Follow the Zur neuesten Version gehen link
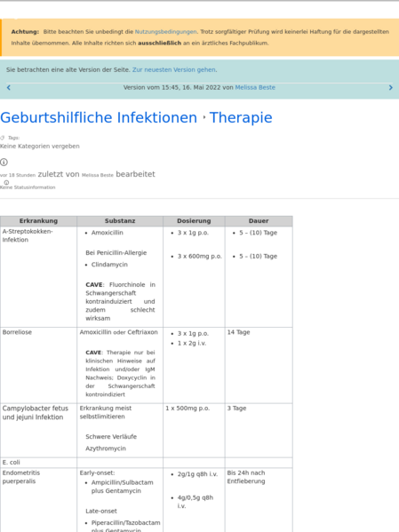Image resolution: width=399 pixels, height=532 pixels. [x=174, y=69]
